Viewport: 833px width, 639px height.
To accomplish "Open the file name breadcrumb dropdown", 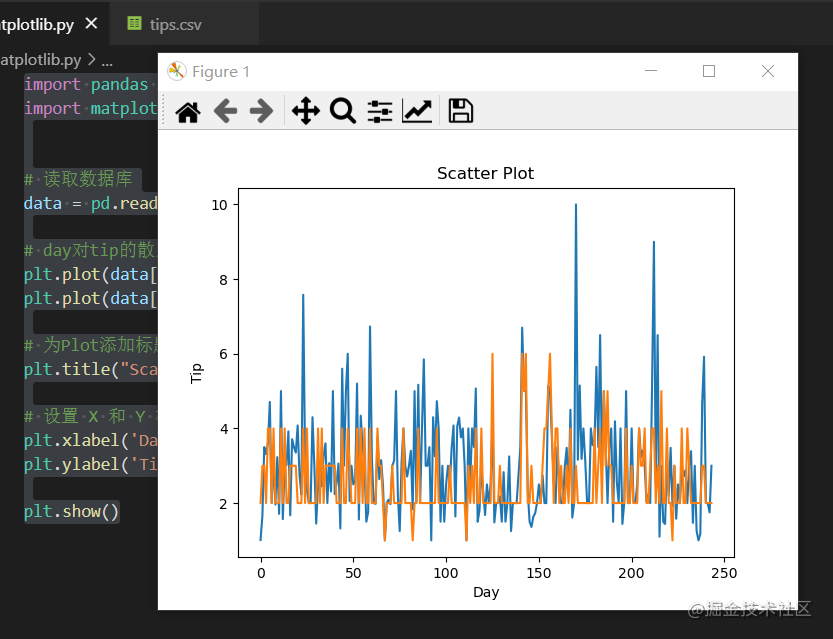I will [x=40, y=60].
